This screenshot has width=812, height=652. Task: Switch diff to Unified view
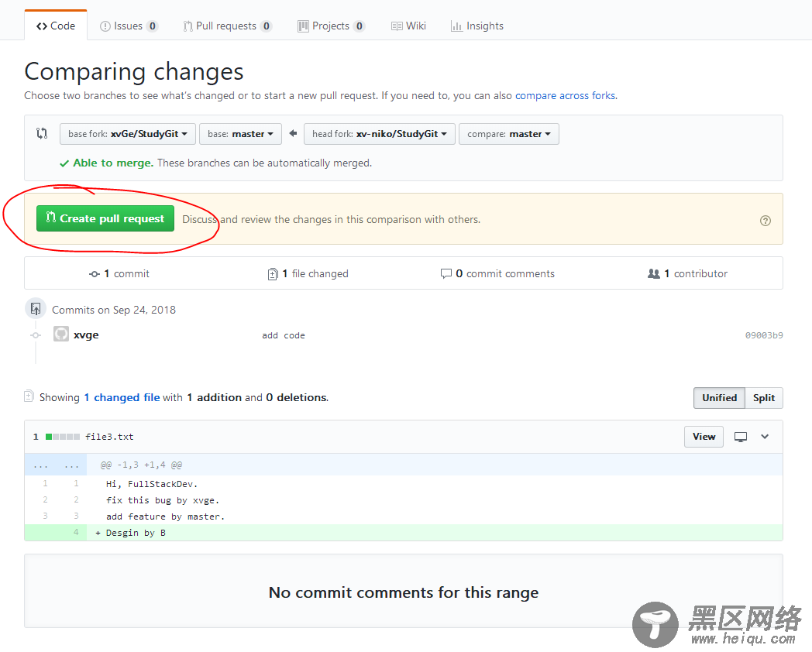[719, 398]
